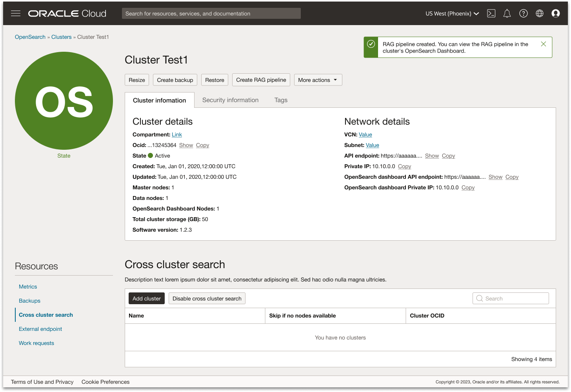Click 'Showing 4 items' text

[531, 359]
